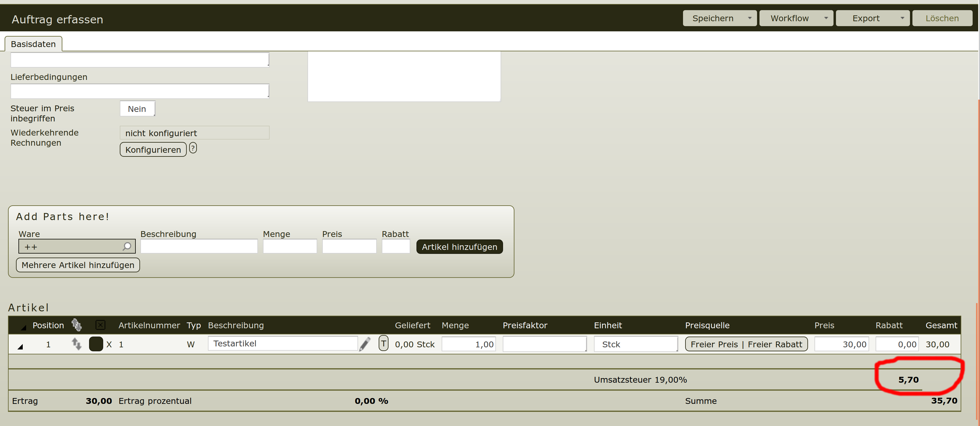The image size is (980, 426).
Task: Click the T long-text icon in row 1
Action: pyautogui.click(x=384, y=343)
